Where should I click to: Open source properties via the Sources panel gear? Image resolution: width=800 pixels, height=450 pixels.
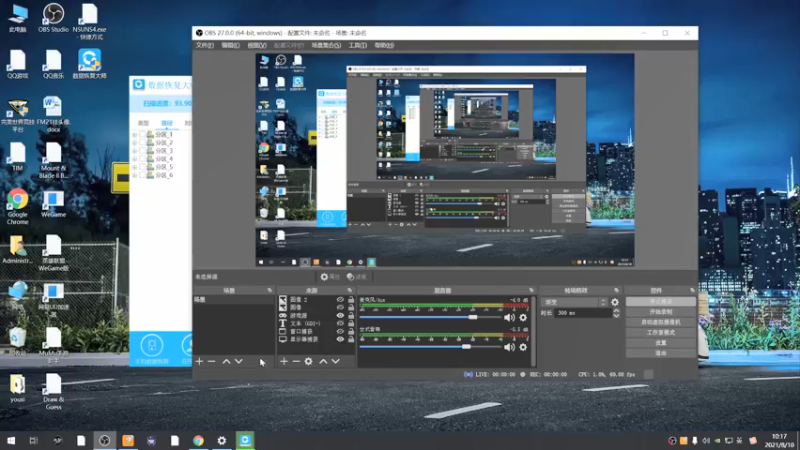tap(308, 361)
